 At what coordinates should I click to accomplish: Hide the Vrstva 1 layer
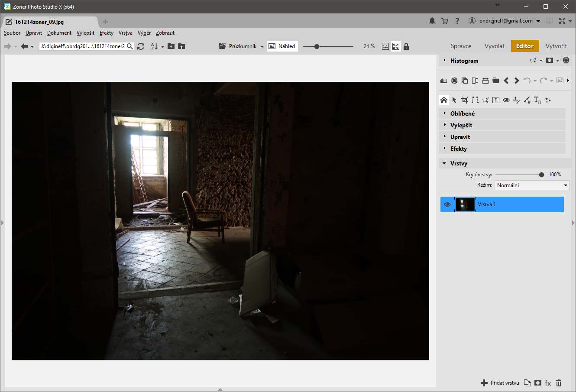point(447,204)
